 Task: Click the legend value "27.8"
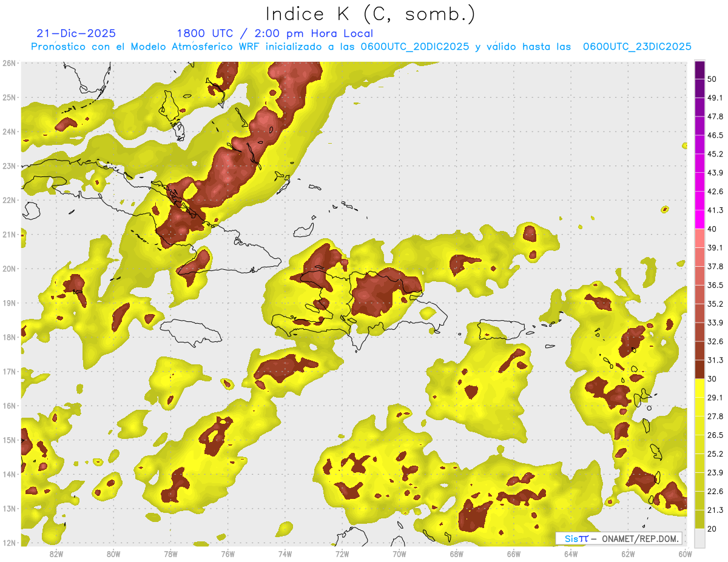(x=715, y=416)
